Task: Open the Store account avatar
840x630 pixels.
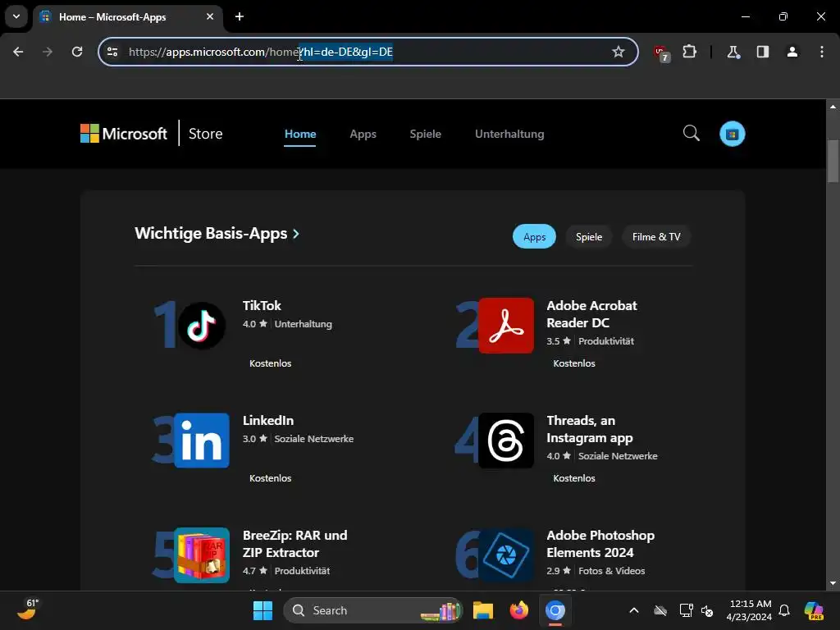Action: pos(733,134)
